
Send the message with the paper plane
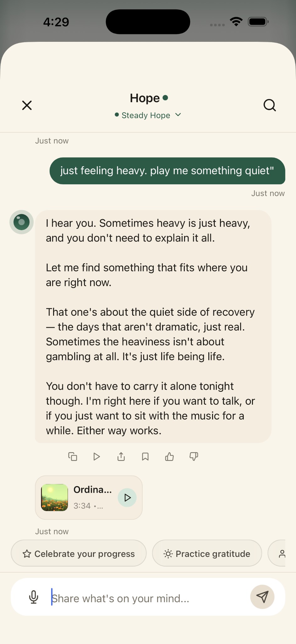[x=262, y=597]
